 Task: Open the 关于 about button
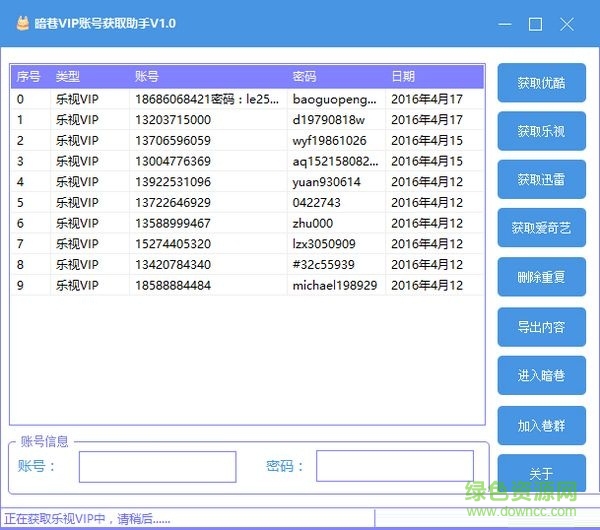[x=541, y=473]
